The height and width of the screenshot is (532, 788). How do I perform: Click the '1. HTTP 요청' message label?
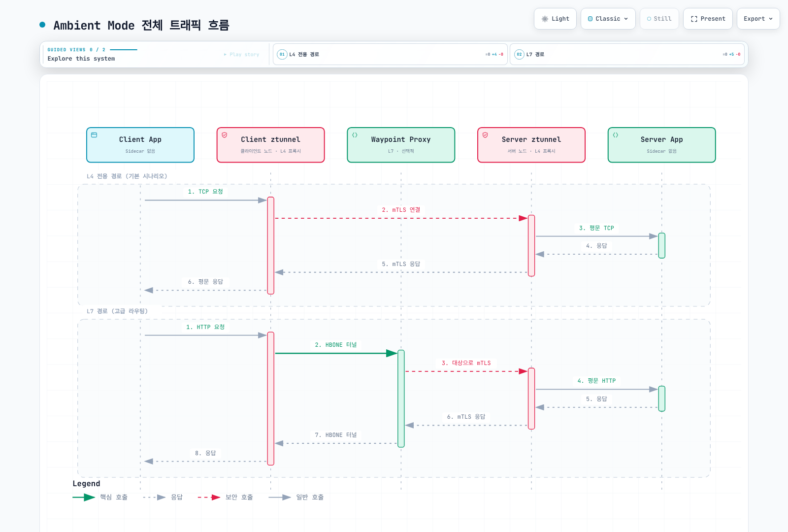coord(205,327)
